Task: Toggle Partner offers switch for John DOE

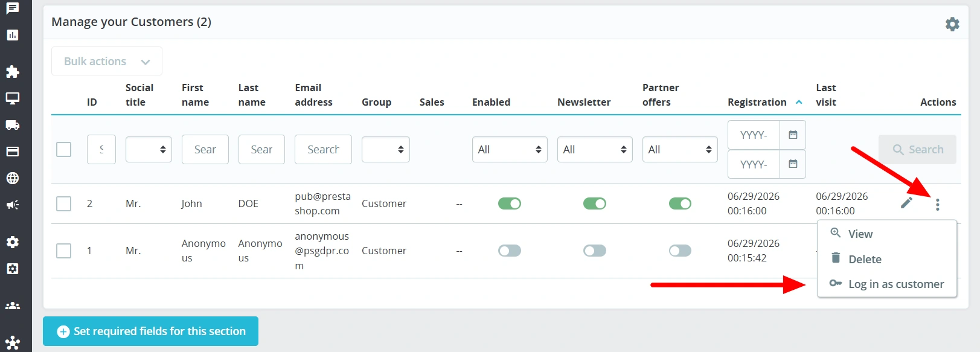Action: coord(680,203)
